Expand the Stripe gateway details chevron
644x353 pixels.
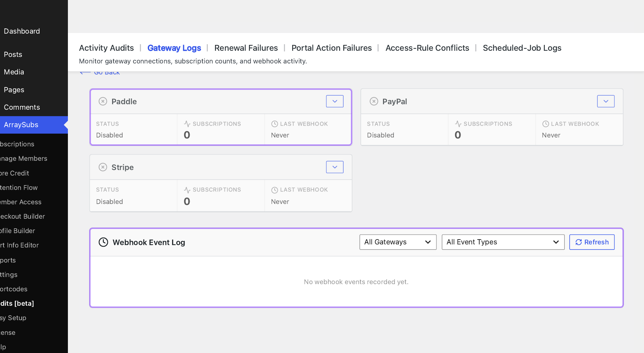click(x=335, y=167)
